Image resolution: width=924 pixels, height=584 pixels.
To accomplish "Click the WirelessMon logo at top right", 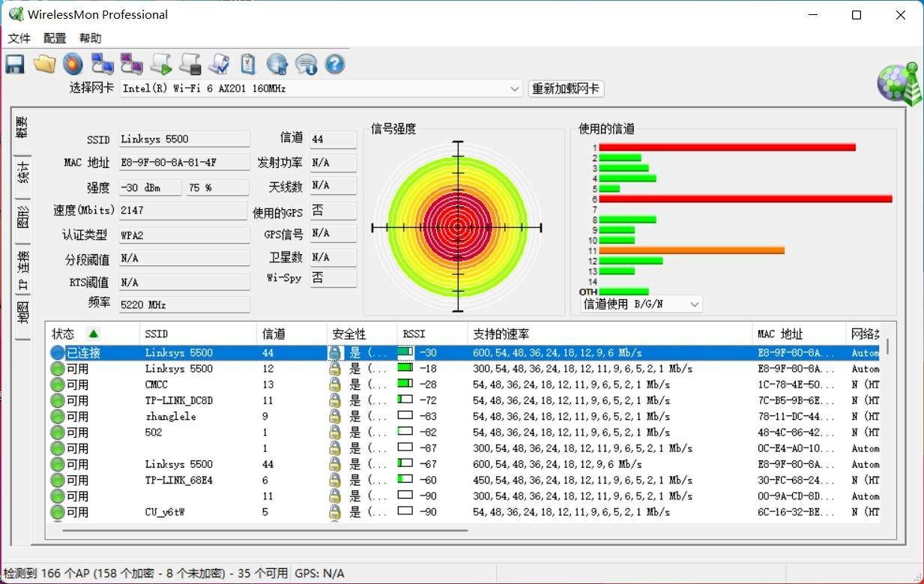I will pos(899,84).
